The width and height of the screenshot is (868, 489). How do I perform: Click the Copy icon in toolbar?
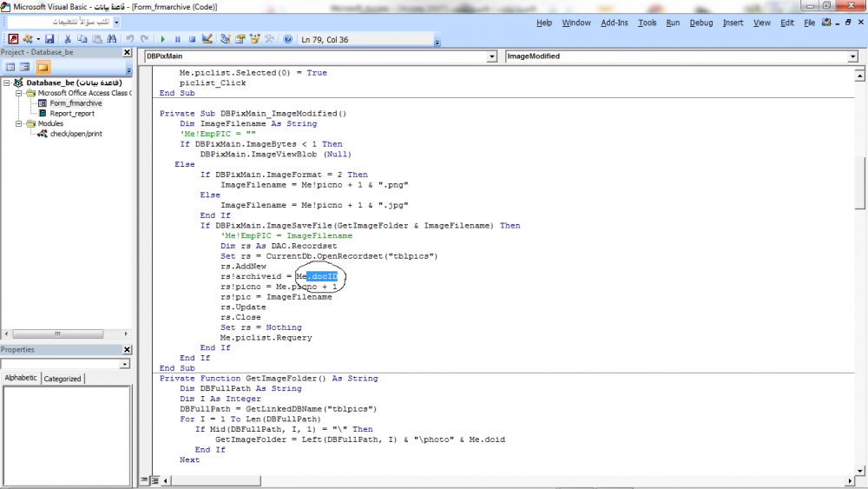82,39
